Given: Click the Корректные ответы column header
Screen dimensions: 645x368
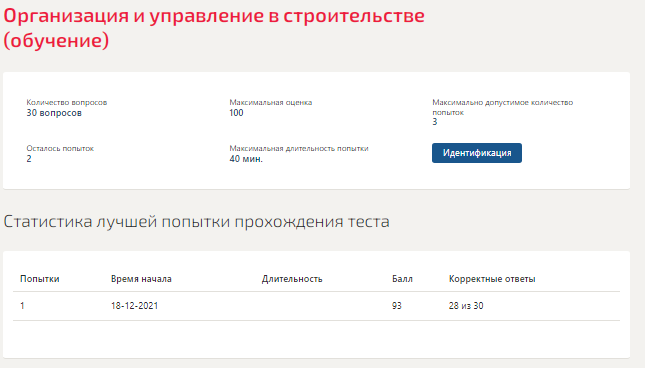Looking at the screenshot, I should (492, 279).
